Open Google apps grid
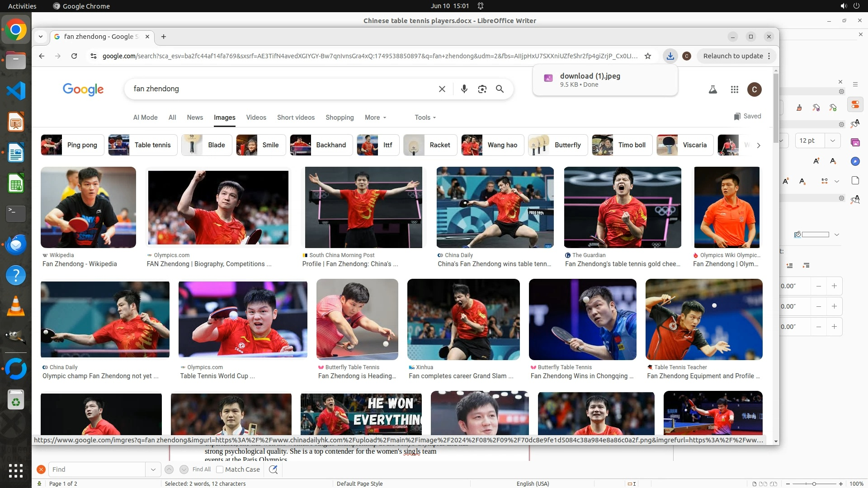This screenshot has width=868, height=488. click(734, 89)
